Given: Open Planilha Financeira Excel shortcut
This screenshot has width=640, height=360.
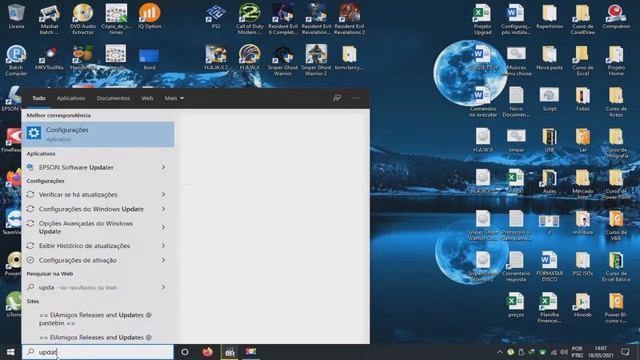Looking at the screenshot, I should coord(549,308).
